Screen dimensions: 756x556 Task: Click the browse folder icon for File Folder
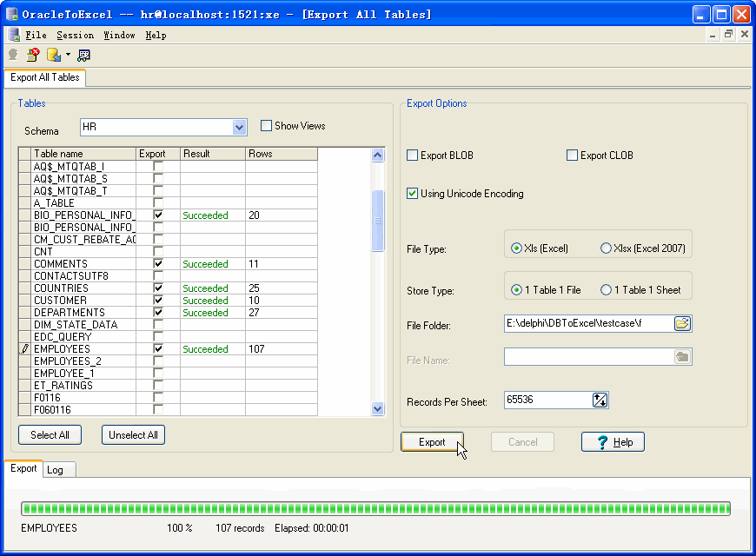pyautogui.click(x=682, y=324)
